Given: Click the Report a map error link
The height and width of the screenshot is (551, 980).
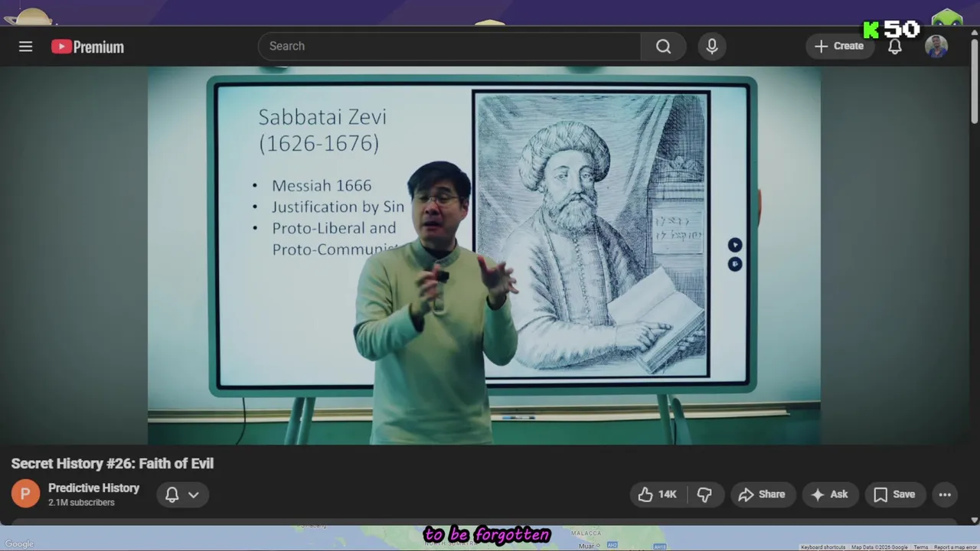Looking at the screenshot, I should point(955,547).
